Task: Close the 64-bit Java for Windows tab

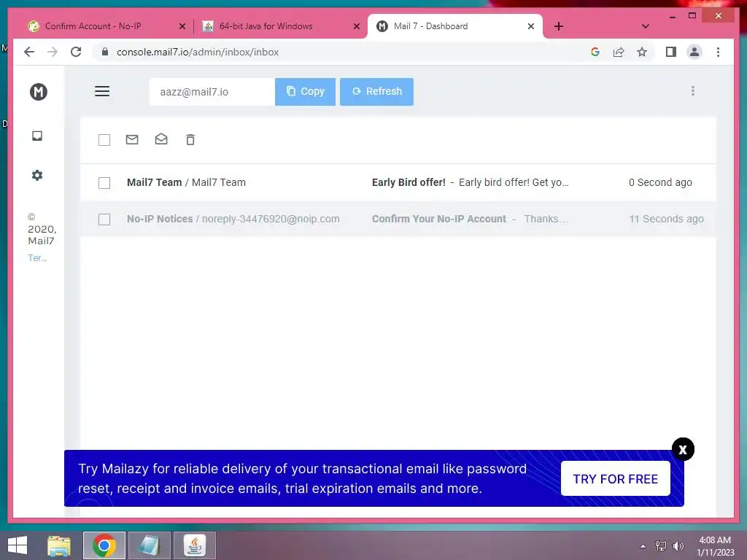Action: pos(356,26)
